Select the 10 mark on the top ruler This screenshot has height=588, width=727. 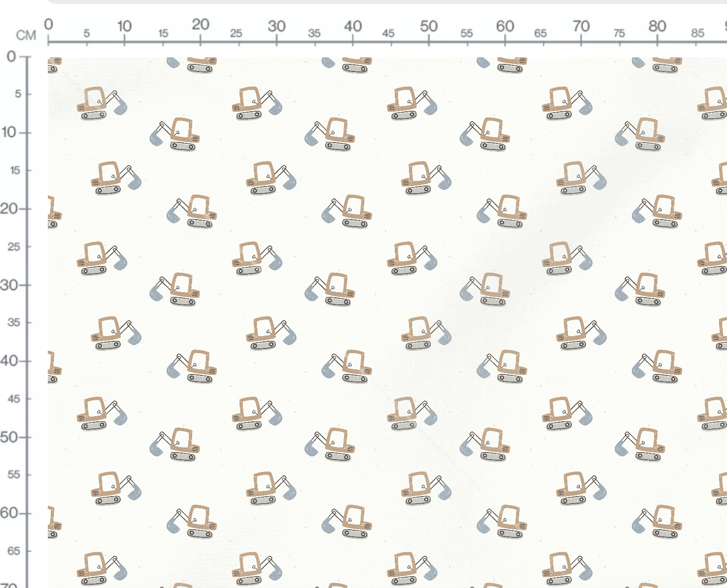pos(124,26)
